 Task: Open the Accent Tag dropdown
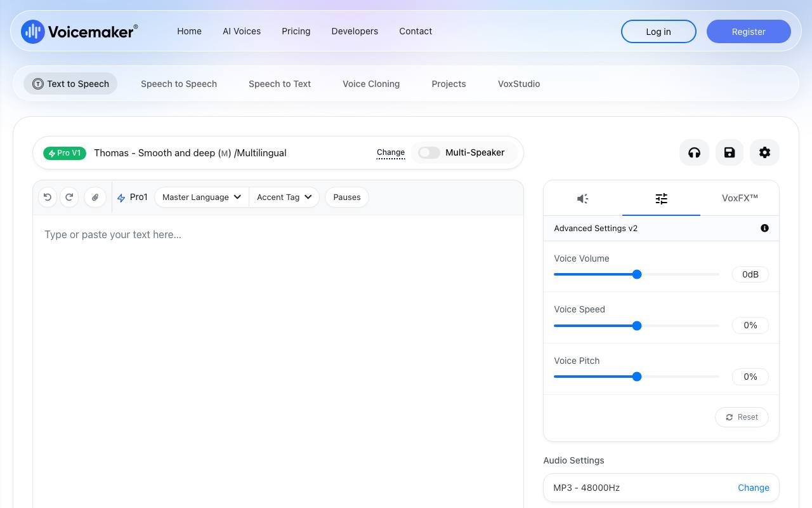click(284, 197)
